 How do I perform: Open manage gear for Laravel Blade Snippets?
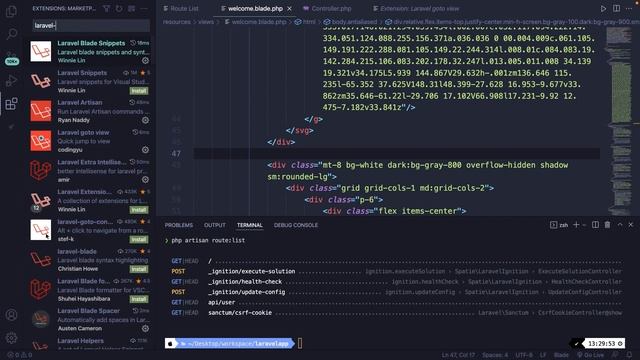(145, 60)
